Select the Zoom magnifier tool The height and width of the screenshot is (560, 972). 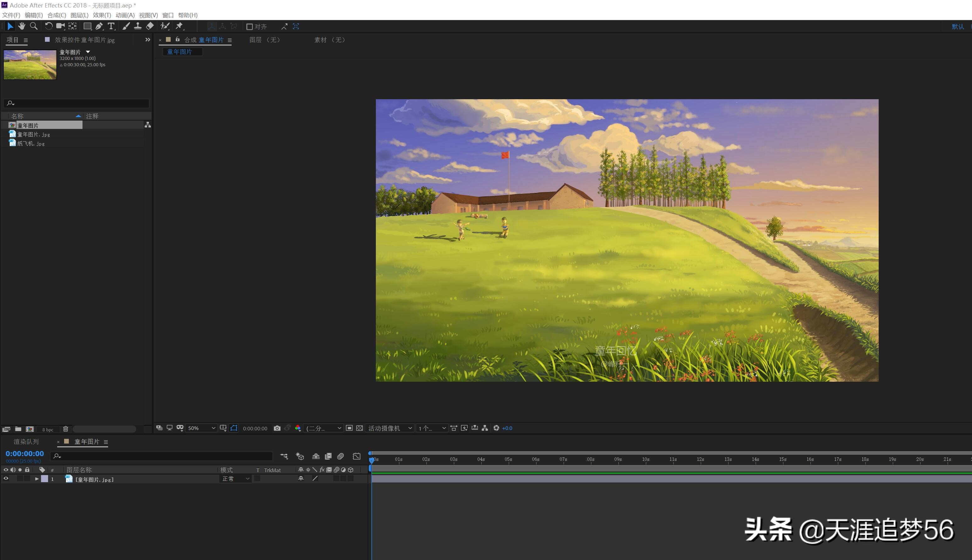[34, 26]
